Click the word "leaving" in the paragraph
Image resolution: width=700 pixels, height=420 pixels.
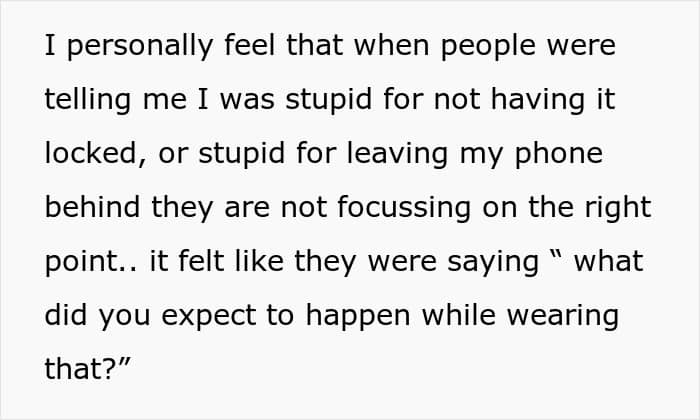397,154
